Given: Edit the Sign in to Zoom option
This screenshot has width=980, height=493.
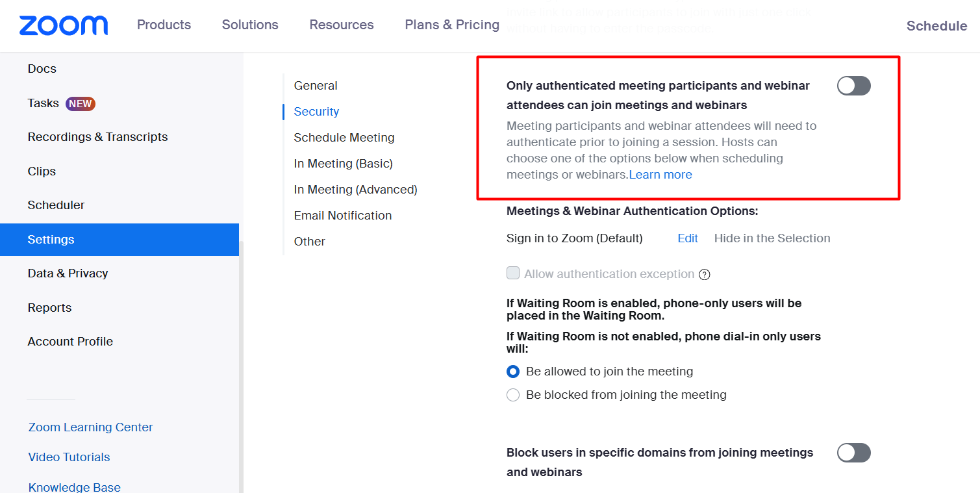Looking at the screenshot, I should click(688, 238).
